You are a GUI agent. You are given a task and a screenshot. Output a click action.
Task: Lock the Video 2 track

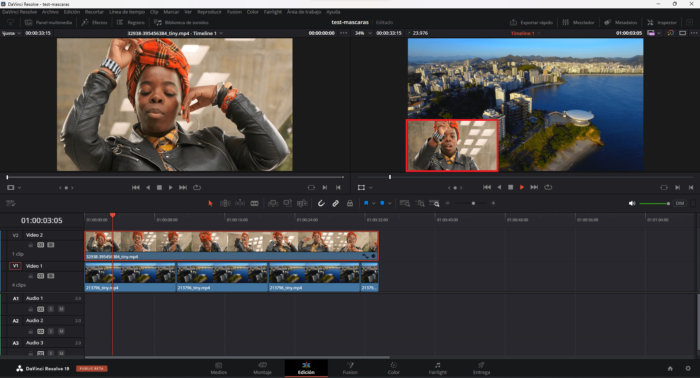pos(31,245)
